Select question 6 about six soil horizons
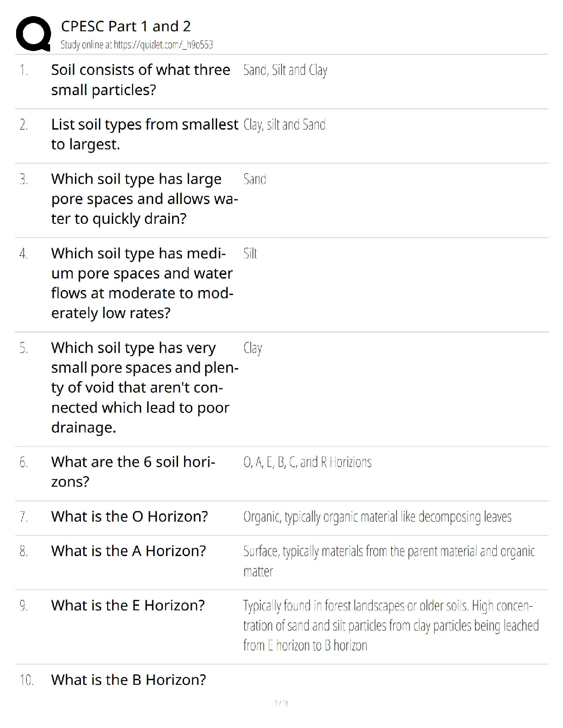Image resolution: width=563 pixels, height=728 pixels. pos(133,472)
